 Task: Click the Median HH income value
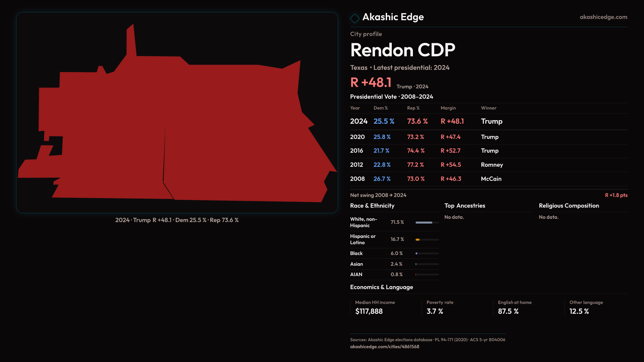click(x=369, y=311)
